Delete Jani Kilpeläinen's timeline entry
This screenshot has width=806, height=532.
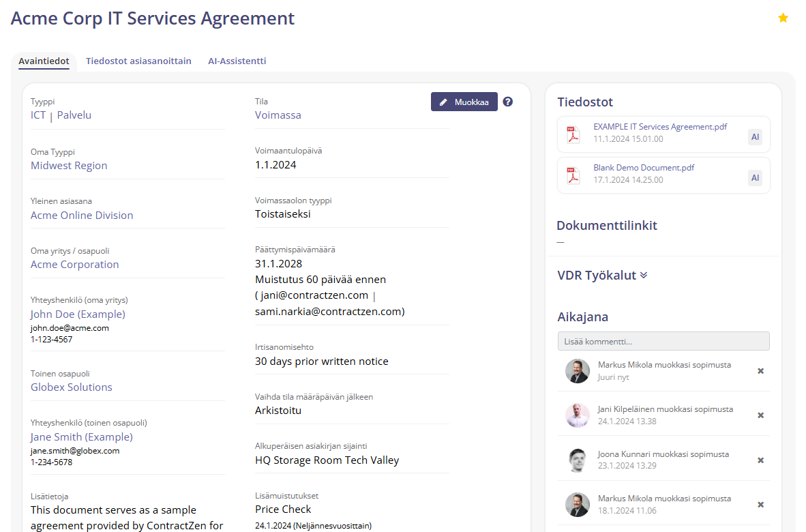761,415
